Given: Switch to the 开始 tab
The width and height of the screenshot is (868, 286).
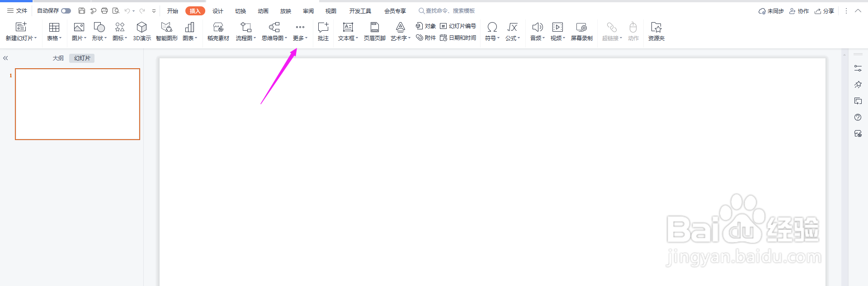Looking at the screenshot, I should click(x=173, y=11).
